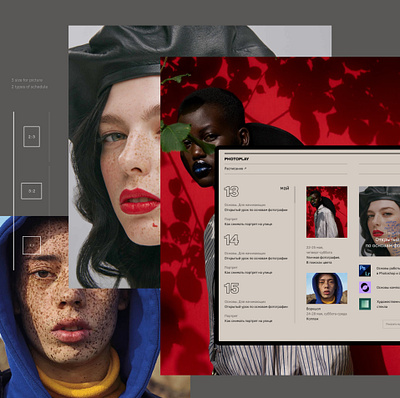This screenshot has width=400, height=398.
Task: Click the course title beside Photoshop icon
Action: pos(388,271)
